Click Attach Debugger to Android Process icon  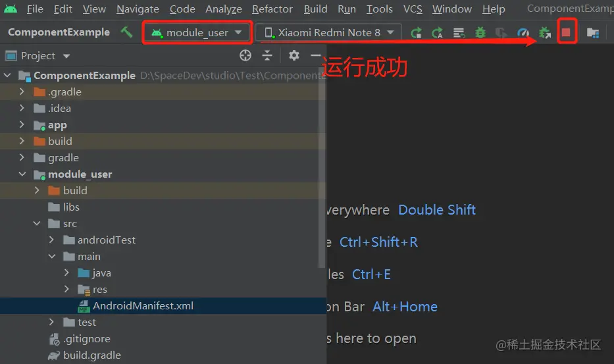pos(545,33)
